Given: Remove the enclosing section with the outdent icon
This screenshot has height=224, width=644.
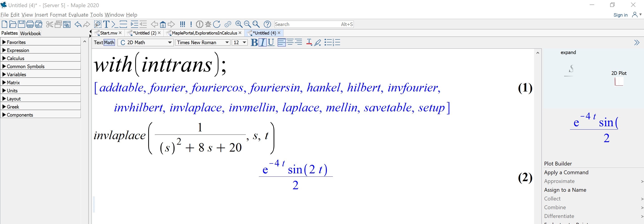Looking at the screenshot, I should pos(143,24).
